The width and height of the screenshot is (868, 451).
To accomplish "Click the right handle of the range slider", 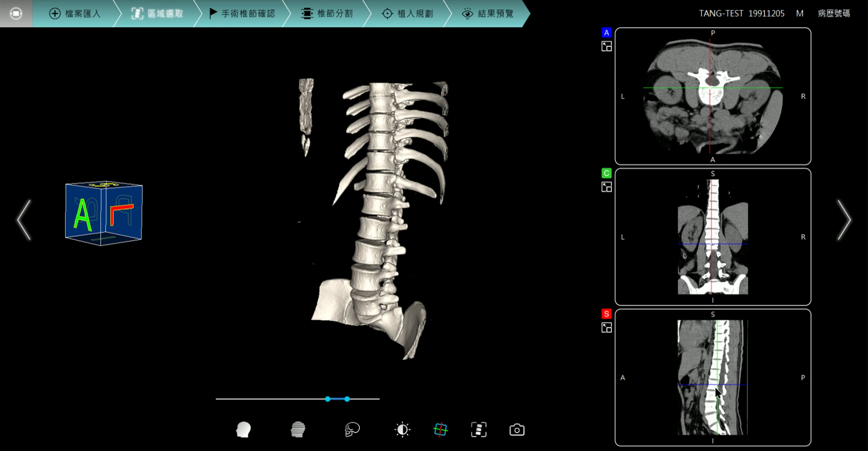I will (x=347, y=399).
